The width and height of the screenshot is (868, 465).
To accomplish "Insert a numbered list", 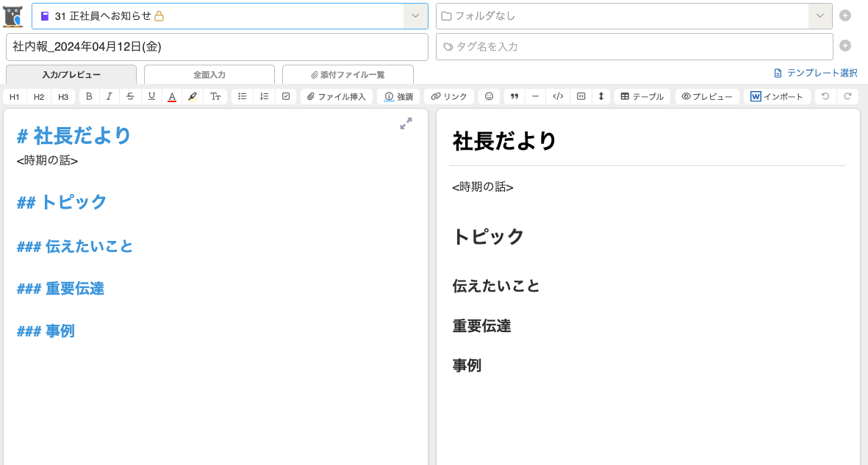I will (265, 96).
